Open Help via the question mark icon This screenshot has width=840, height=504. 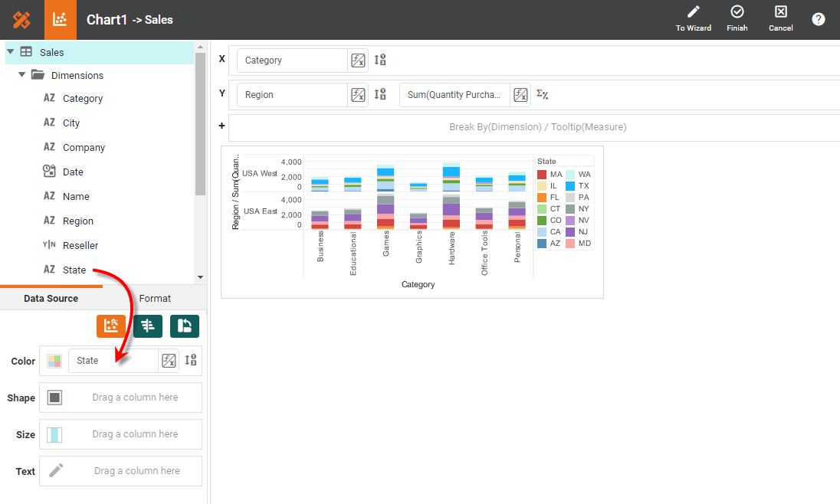click(819, 18)
